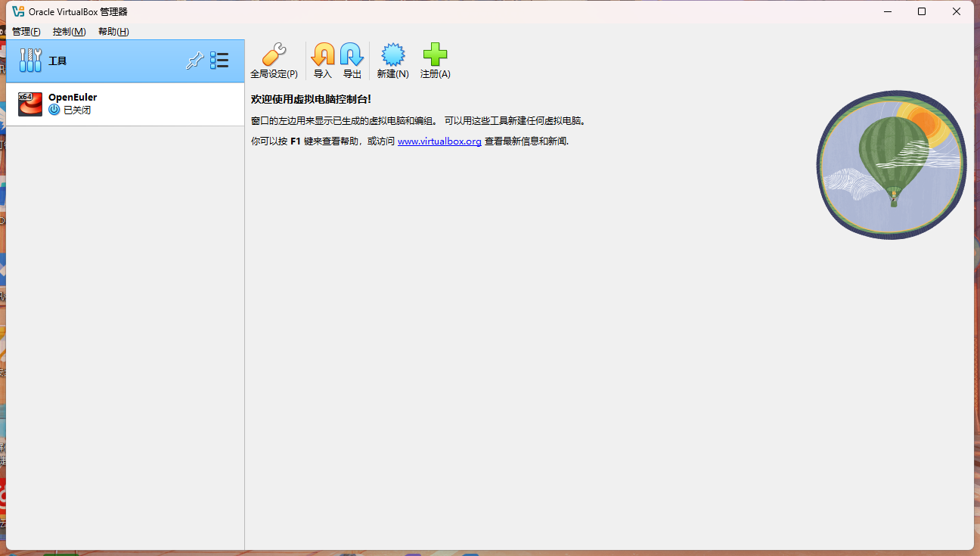Screen dimensions: 980x556
Task: Open Global Settings wrench icon (全局设定)
Action: point(274,54)
